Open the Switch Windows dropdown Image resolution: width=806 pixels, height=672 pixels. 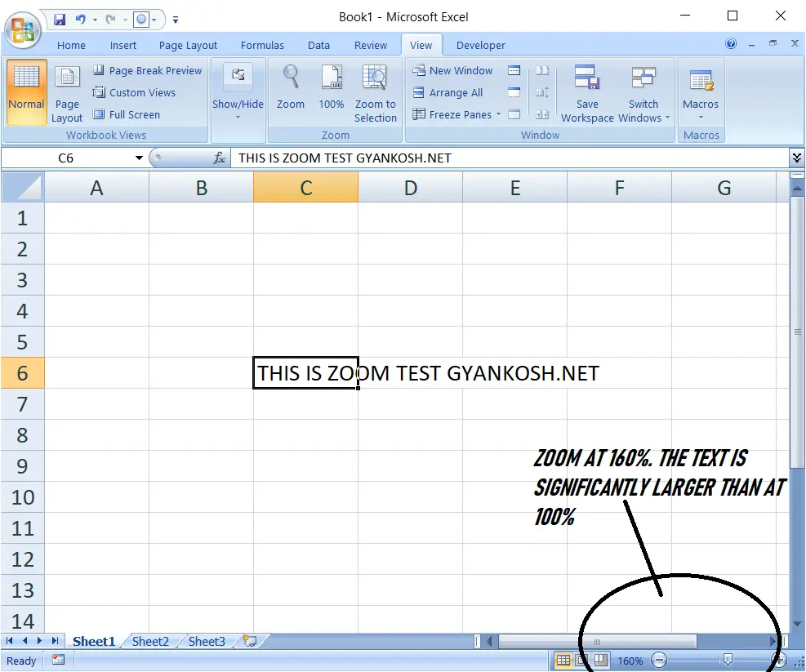coord(643,94)
